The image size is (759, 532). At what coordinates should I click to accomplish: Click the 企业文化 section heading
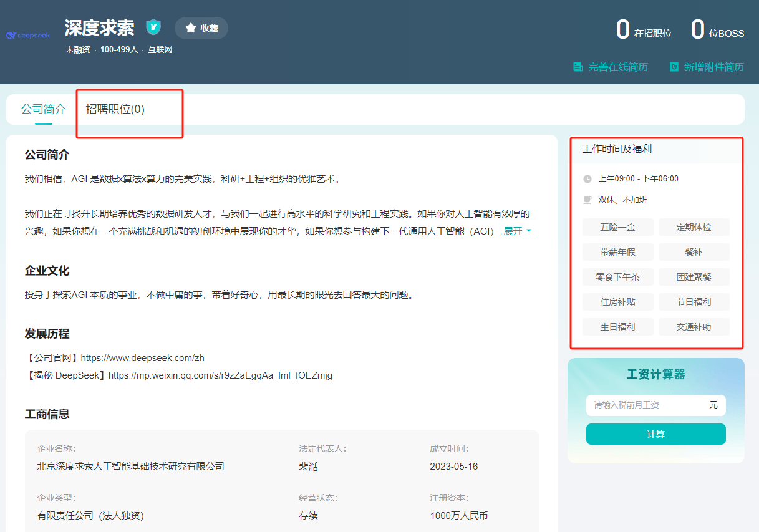(47, 271)
